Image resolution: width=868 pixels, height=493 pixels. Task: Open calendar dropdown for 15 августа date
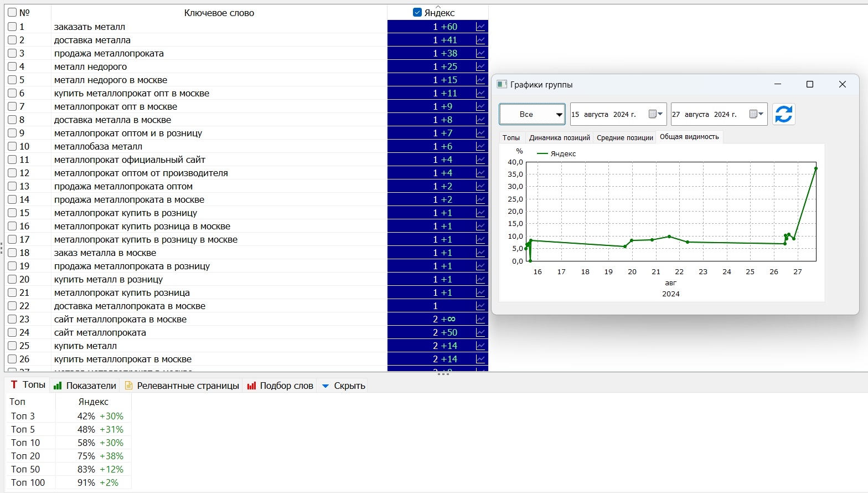coord(656,114)
